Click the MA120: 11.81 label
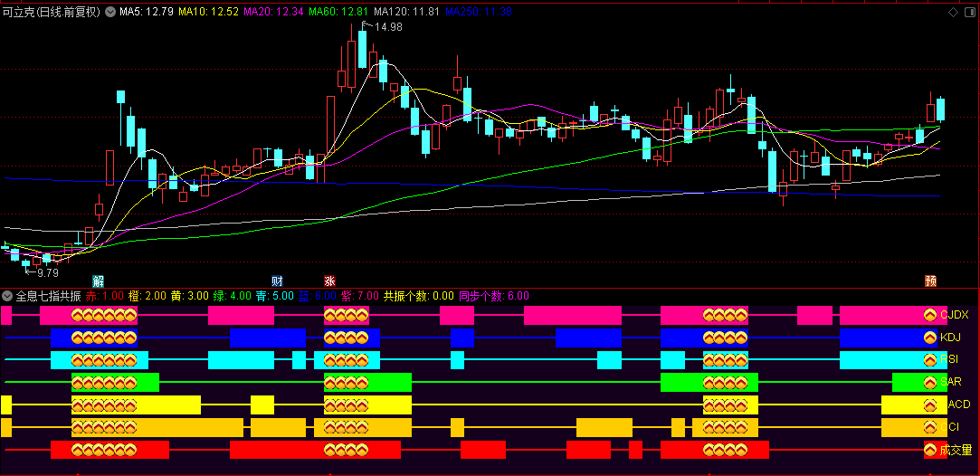 [x=407, y=12]
